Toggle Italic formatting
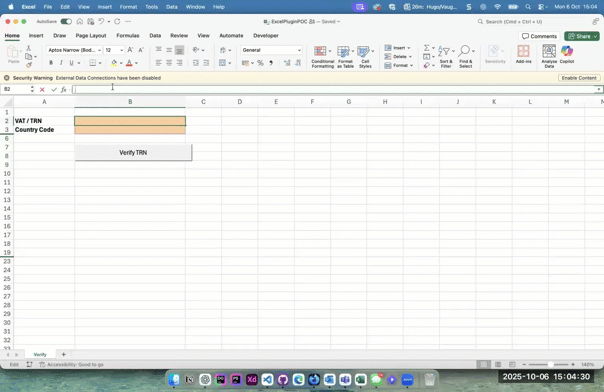The height and width of the screenshot is (392, 604). point(61,63)
